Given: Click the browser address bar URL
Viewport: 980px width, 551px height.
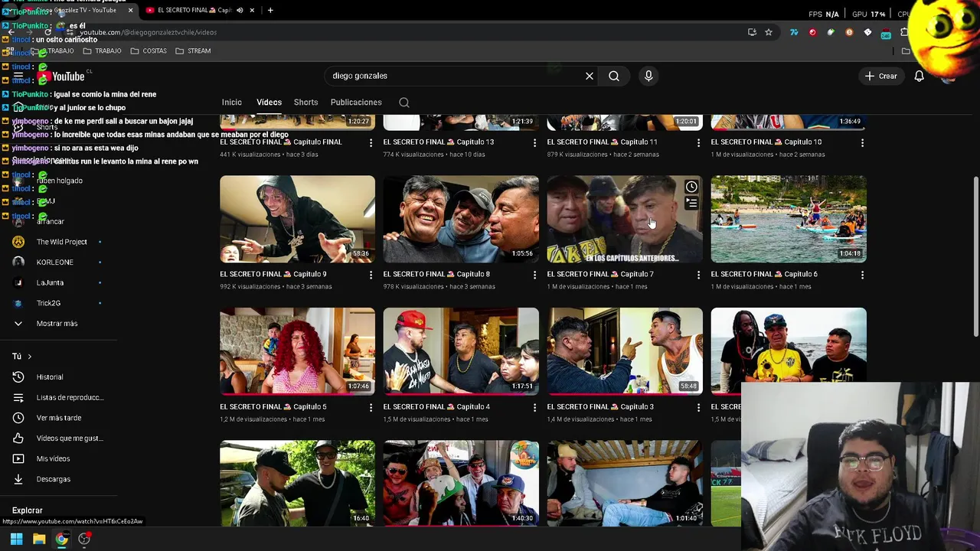Looking at the screenshot, I should click(148, 32).
